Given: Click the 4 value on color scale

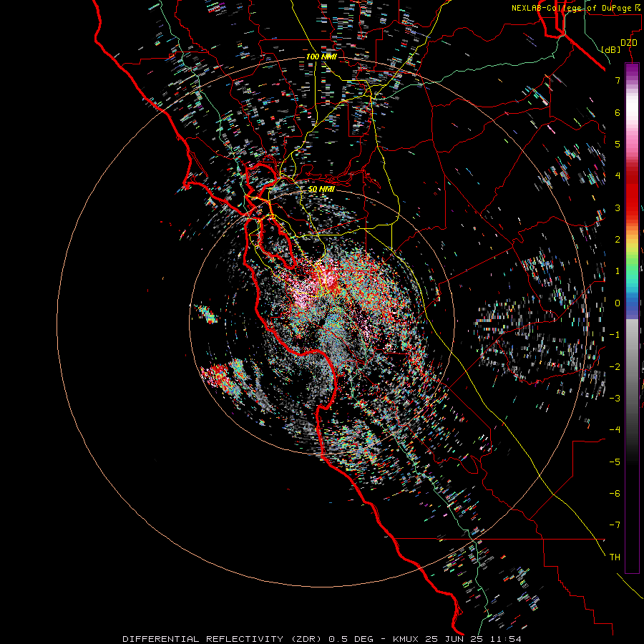Looking at the screenshot, I should [618, 176].
